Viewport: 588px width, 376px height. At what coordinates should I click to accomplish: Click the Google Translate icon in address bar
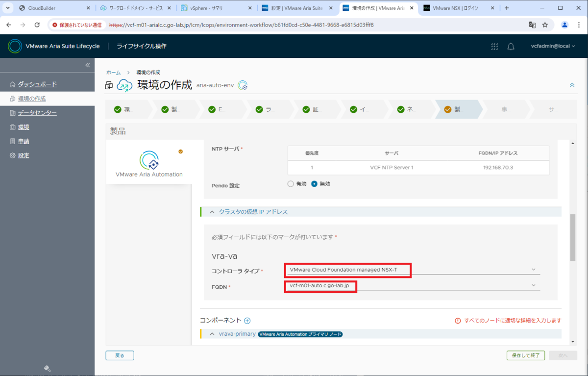532,25
